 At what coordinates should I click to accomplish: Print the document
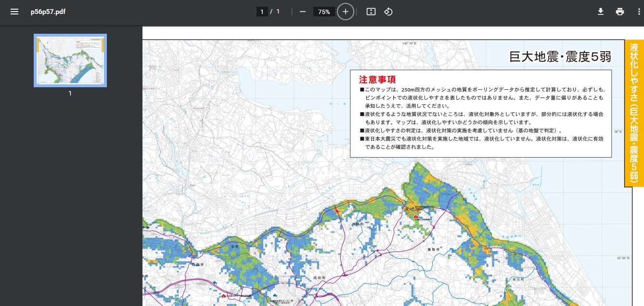coord(620,12)
